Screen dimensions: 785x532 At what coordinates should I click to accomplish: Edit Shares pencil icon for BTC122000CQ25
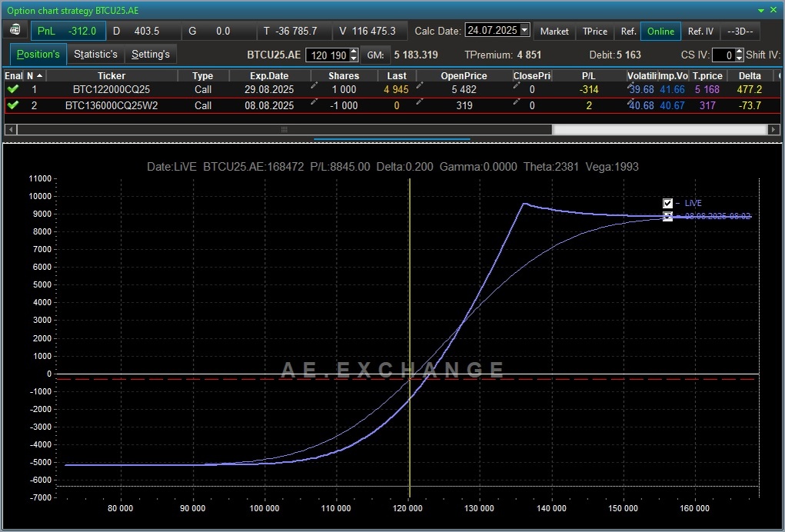(x=314, y=86)
